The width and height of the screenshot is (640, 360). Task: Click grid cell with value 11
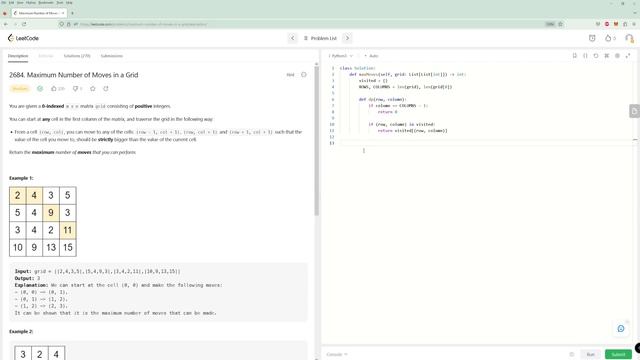68,230
